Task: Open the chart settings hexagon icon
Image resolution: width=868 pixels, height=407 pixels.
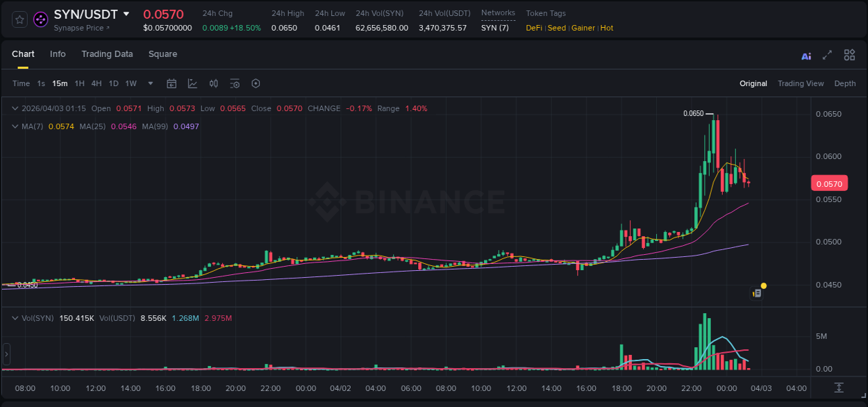Action: point(256,83)
